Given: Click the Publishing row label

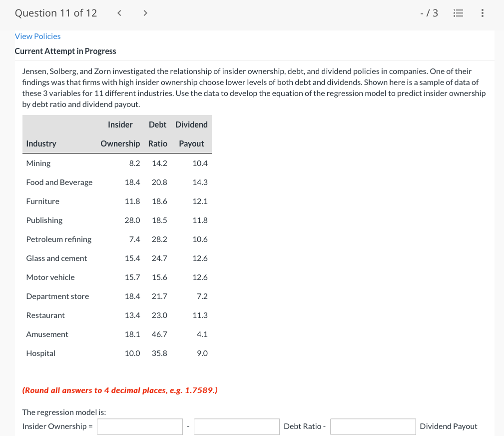Looking at the screenshot, I should pyautogui.click(x=44, y=220).
